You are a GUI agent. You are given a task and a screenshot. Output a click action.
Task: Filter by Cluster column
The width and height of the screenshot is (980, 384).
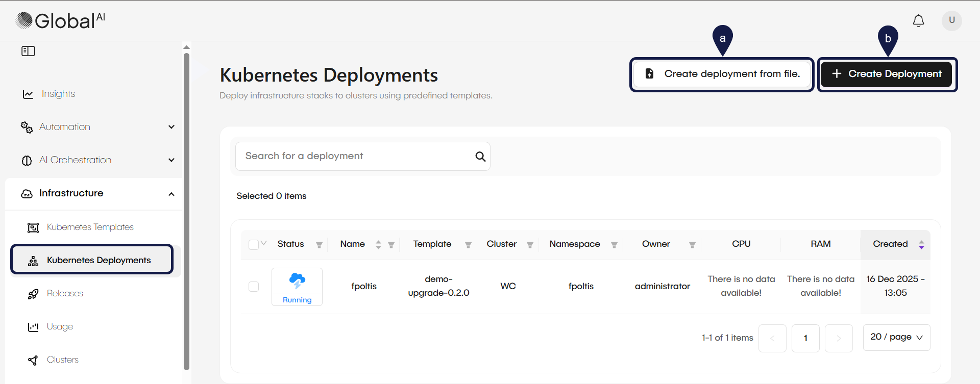pos(530,245)
